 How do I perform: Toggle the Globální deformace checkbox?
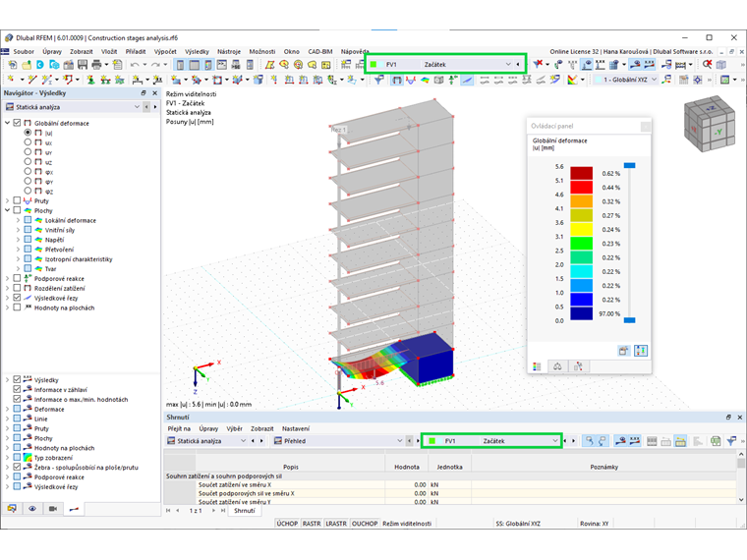[17, 123]
